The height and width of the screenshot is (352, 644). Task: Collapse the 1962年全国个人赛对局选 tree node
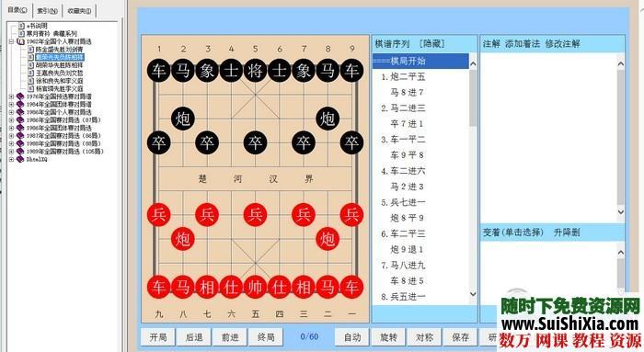11,41
